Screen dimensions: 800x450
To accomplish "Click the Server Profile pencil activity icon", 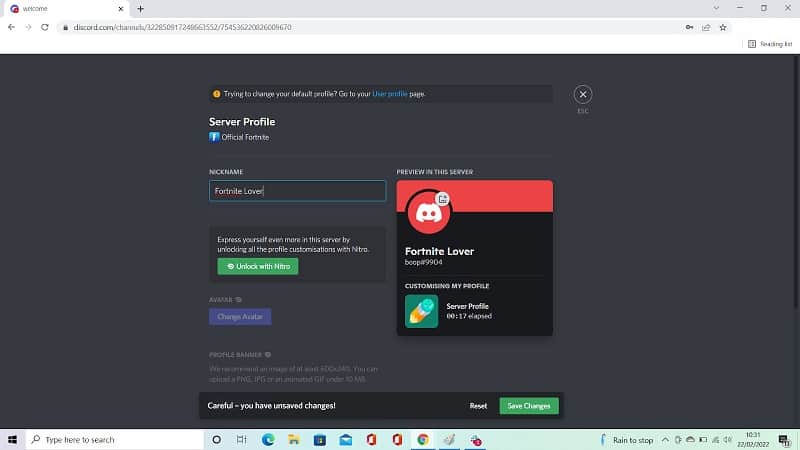I will (x=421, y=311).
